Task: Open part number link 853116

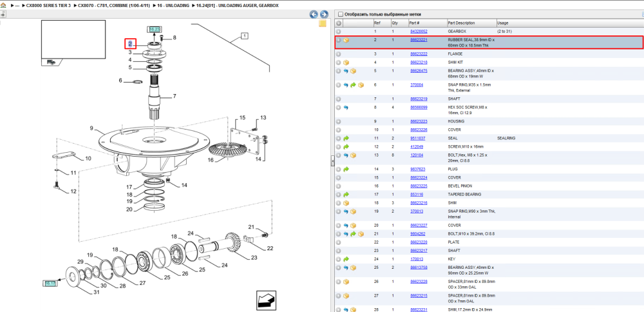Action: pos(417,195)
